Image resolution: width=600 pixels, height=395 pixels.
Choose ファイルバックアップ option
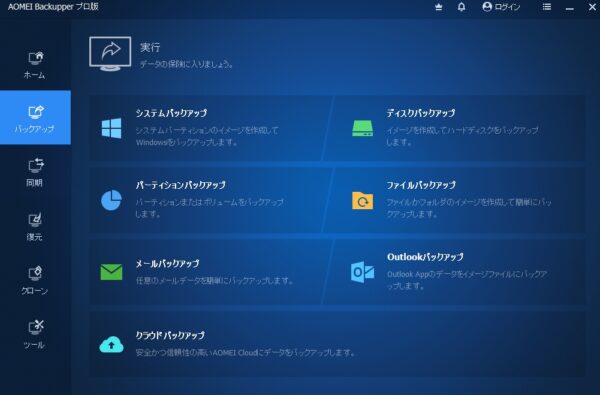coord(455,200)
